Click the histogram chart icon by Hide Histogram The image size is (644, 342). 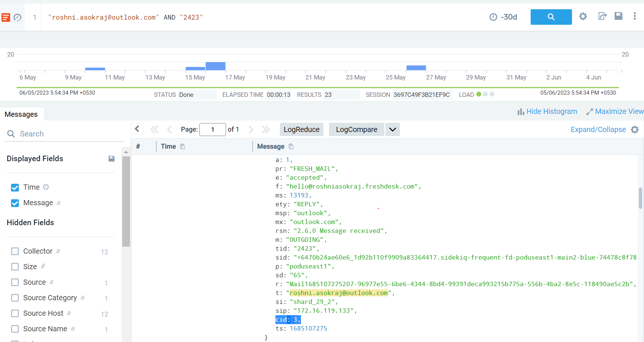[521, 112]
